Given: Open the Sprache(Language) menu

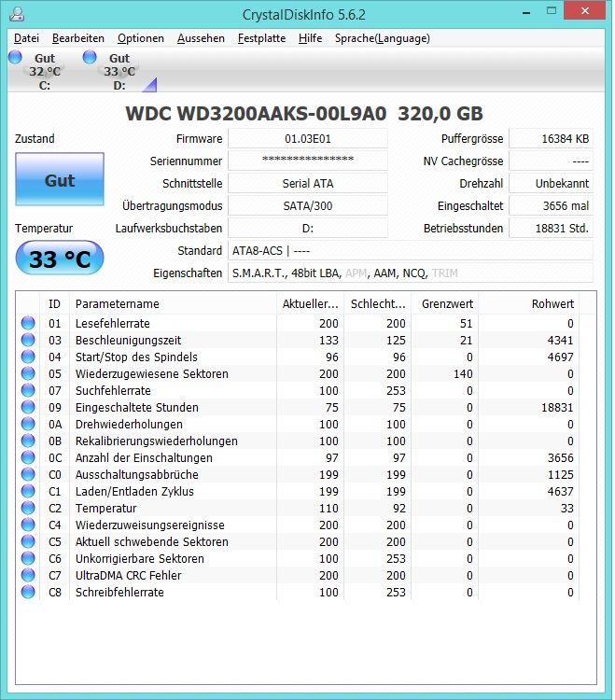Looking at the screenshot, I should [383, 38].
